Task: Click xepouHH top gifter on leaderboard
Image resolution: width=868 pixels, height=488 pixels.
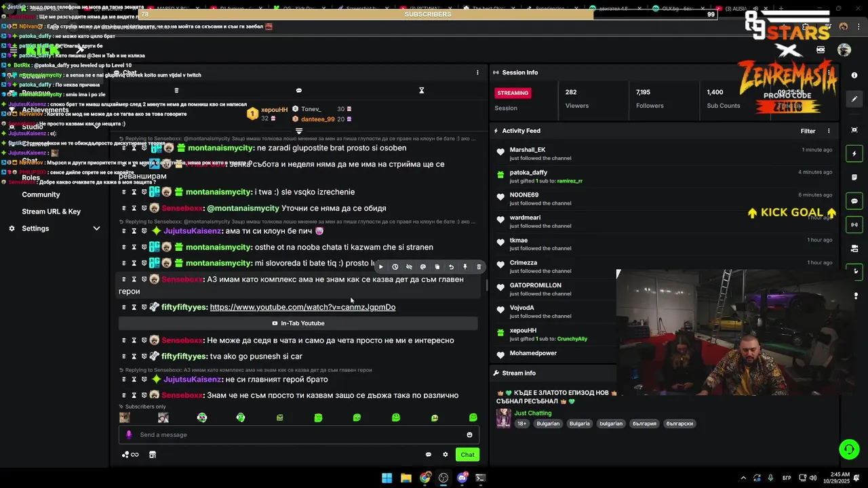Action: tap(274, 109)
